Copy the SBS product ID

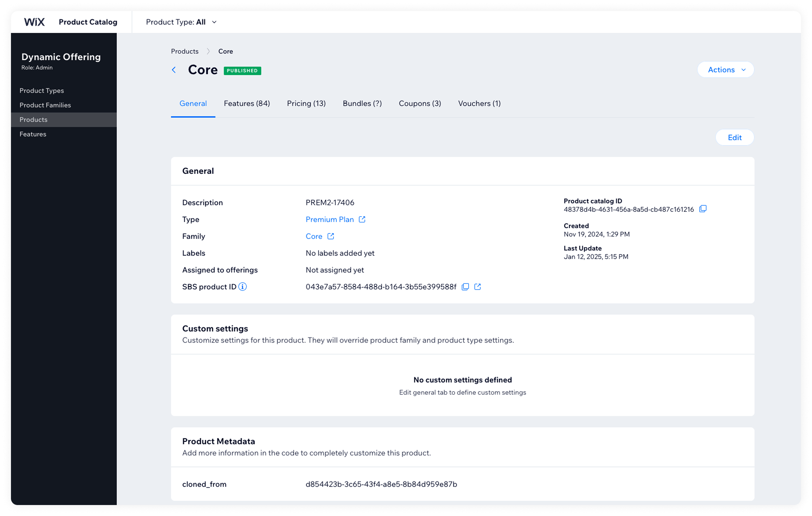pyautogui.click(x=465, y=287)
